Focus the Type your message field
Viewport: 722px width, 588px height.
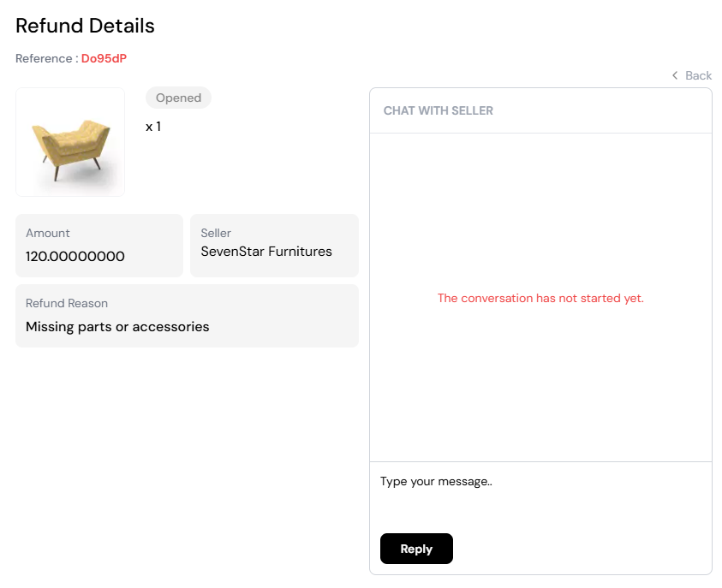point(540,492)
